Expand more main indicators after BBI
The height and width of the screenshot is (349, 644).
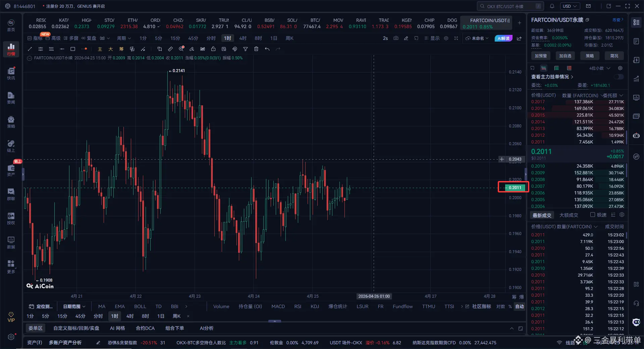[x=186, y=306]
